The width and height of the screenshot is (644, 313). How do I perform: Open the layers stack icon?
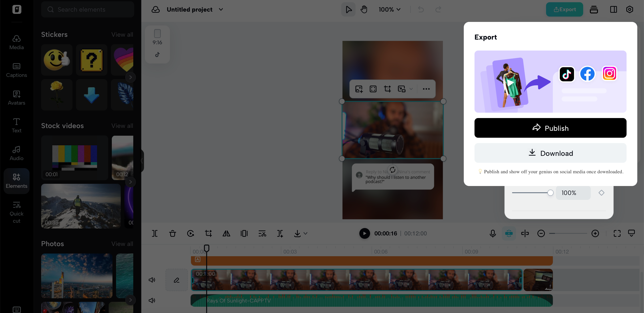[x=594, y=9]
